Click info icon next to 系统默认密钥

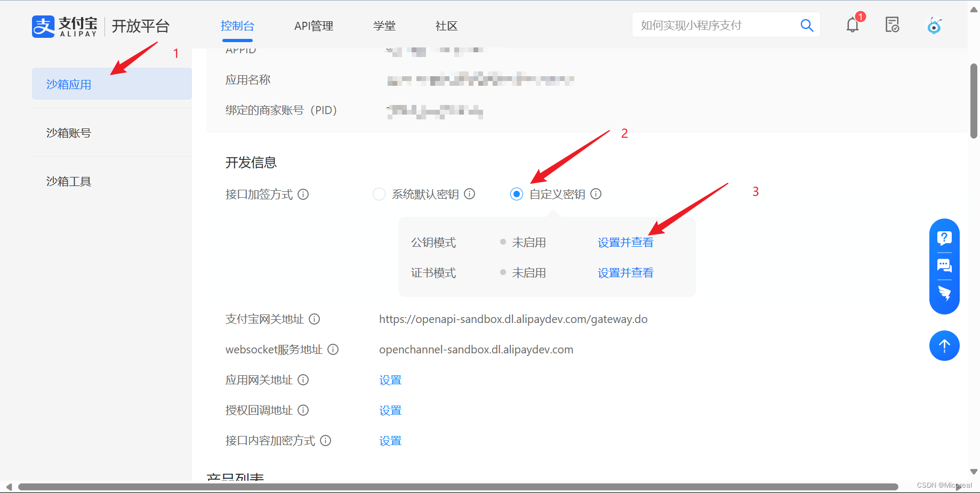(469, 194)
